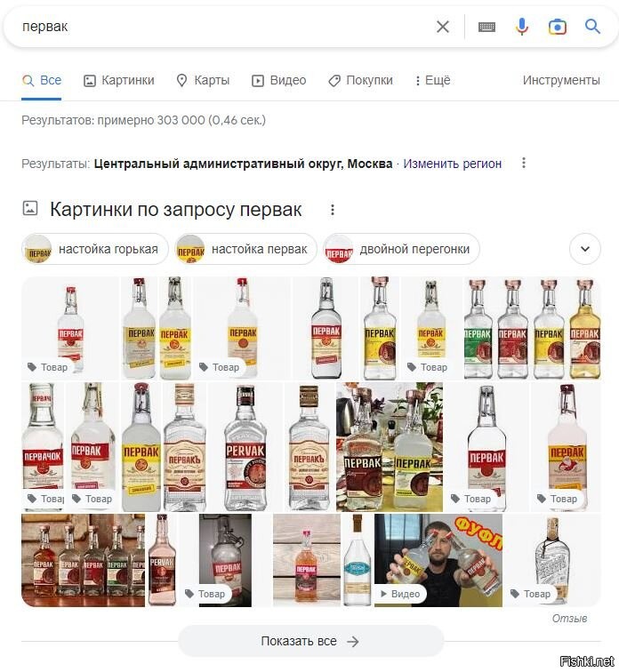This screenshot has height=672, width=619.
Task: Switch to the Видео tab
Action: (278, 80)
